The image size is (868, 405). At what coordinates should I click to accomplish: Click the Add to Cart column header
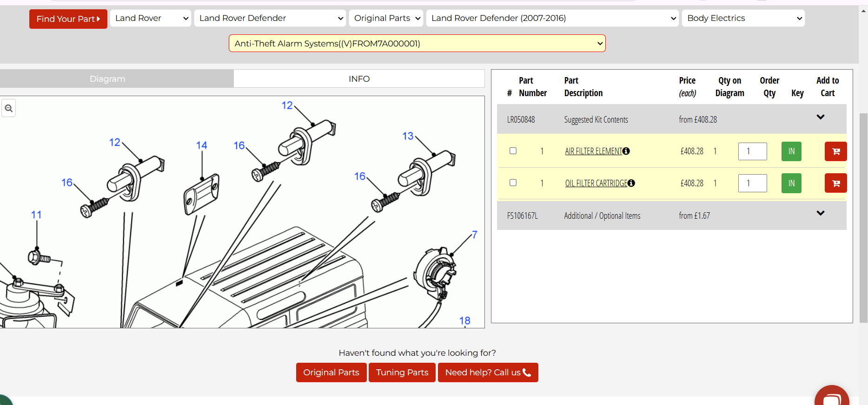click(x=828, y=87)
